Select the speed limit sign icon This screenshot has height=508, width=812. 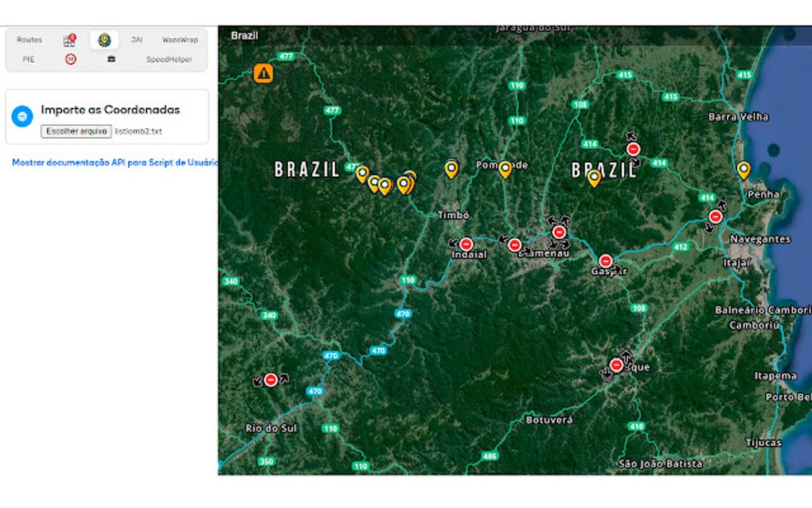coord(69,59)
